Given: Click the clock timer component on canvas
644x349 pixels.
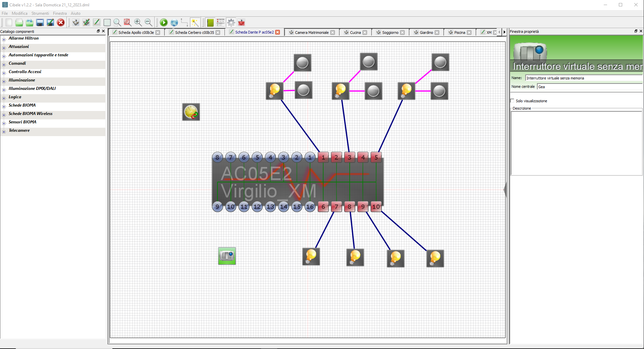Looking at the screenshot, I should 191,112.
